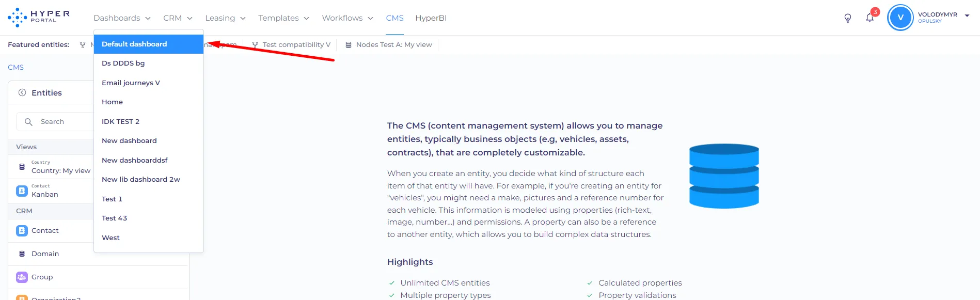Click the Domain database icon
Screen dimensions: 980x300
click(22, 254)
